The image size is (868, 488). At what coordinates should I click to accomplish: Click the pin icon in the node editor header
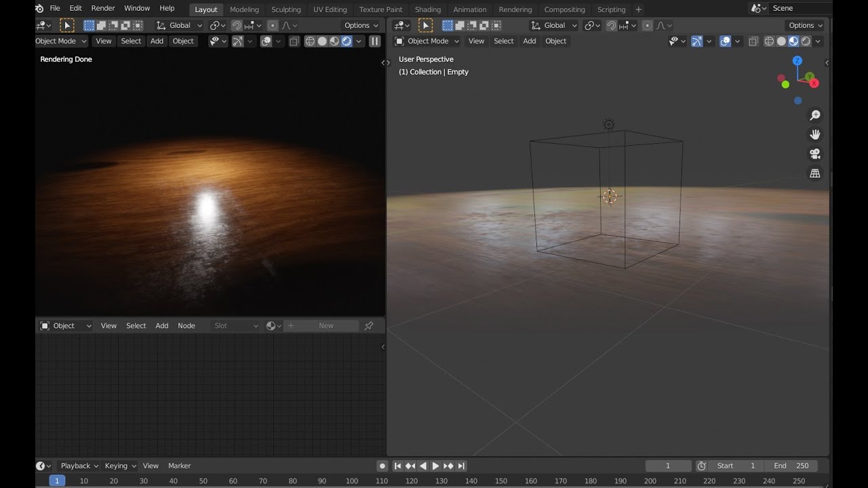click(369, 326)
